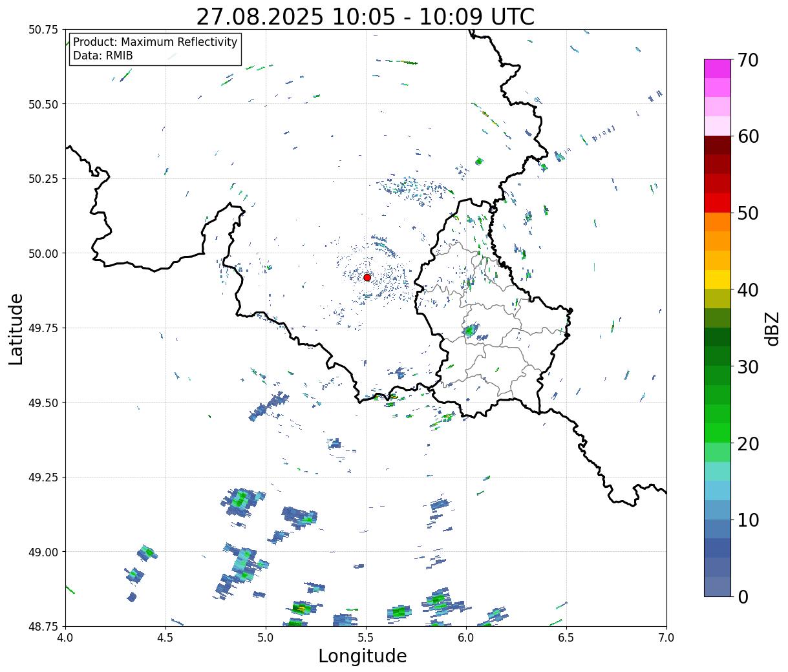
Task: Click latitude tick label 49.00
Action: (x=44, y=552)
